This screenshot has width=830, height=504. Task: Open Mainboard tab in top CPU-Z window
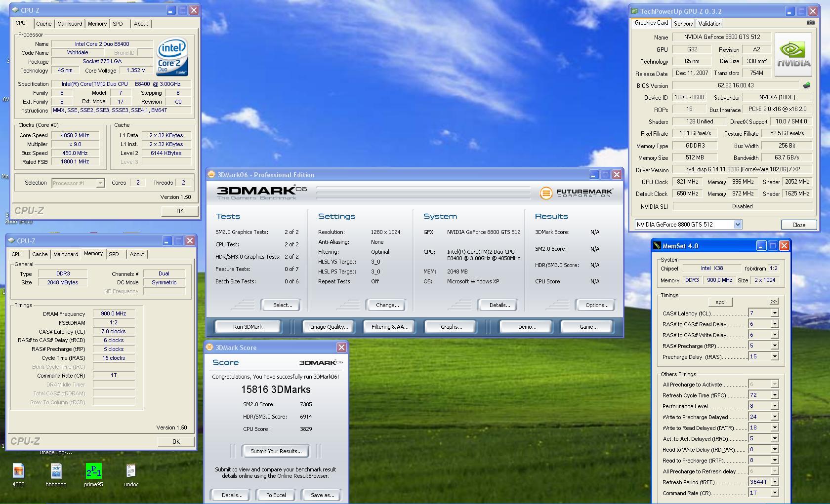(70, 24)
